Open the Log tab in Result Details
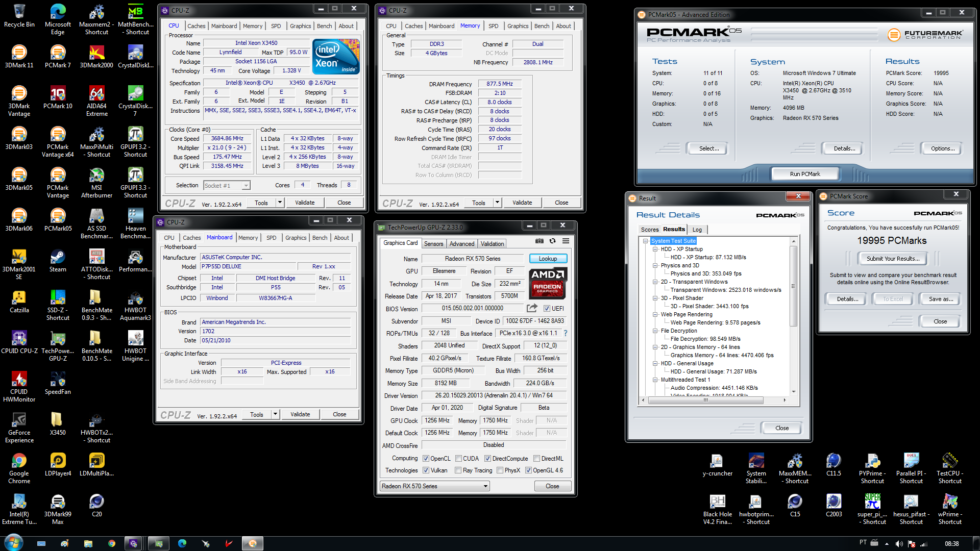980x551 pixels. [697, 230]
